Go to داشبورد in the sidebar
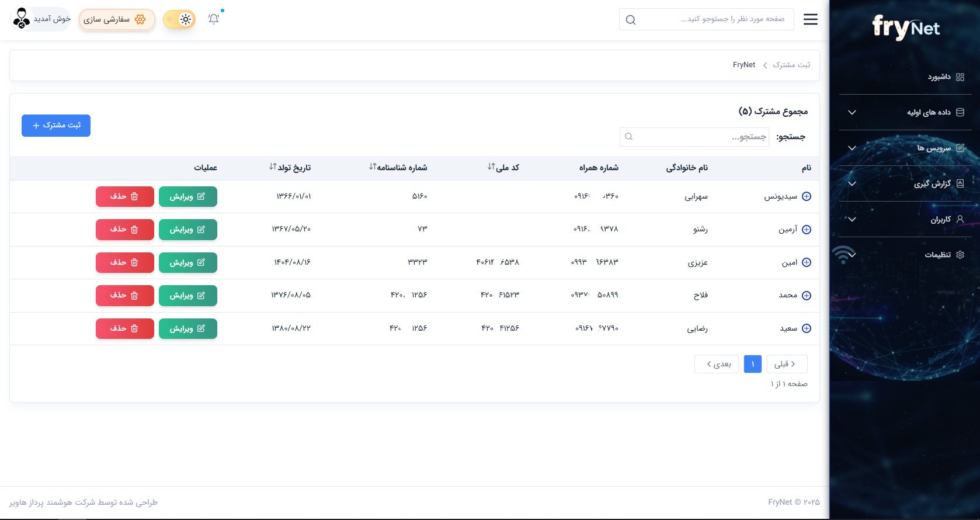Screen dimensions: 980x520 click(946, 77)
